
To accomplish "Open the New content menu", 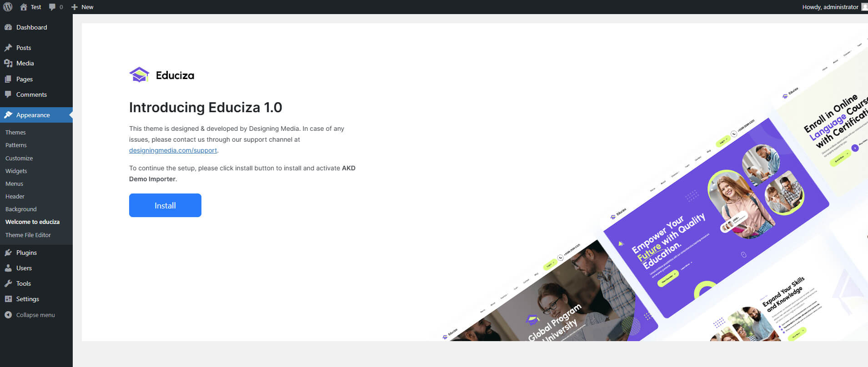I will [87, 7].
